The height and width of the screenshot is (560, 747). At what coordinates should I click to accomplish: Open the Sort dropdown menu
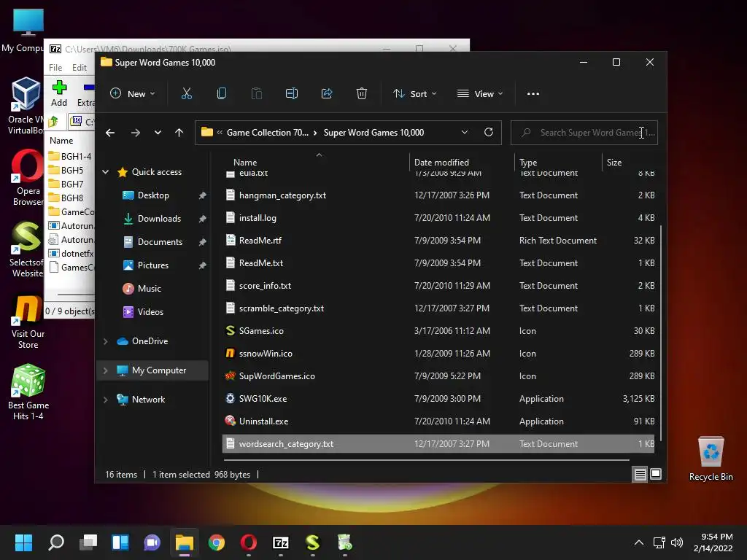414,94
